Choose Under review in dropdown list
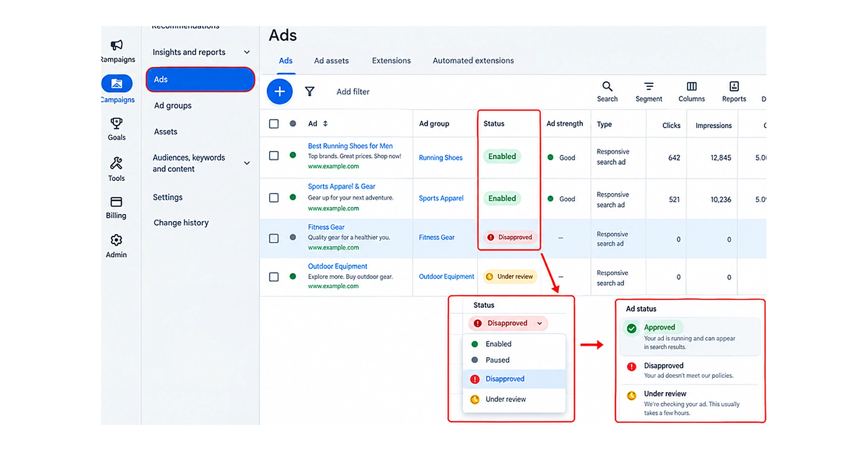868x451 pixels. (514, 399)
